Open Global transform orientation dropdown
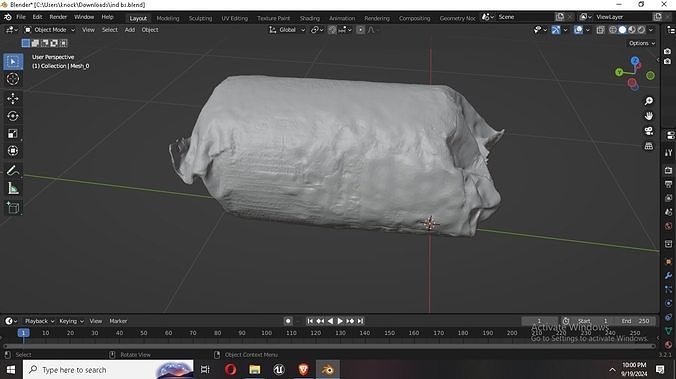676x379 pixels. pos(287,30)
